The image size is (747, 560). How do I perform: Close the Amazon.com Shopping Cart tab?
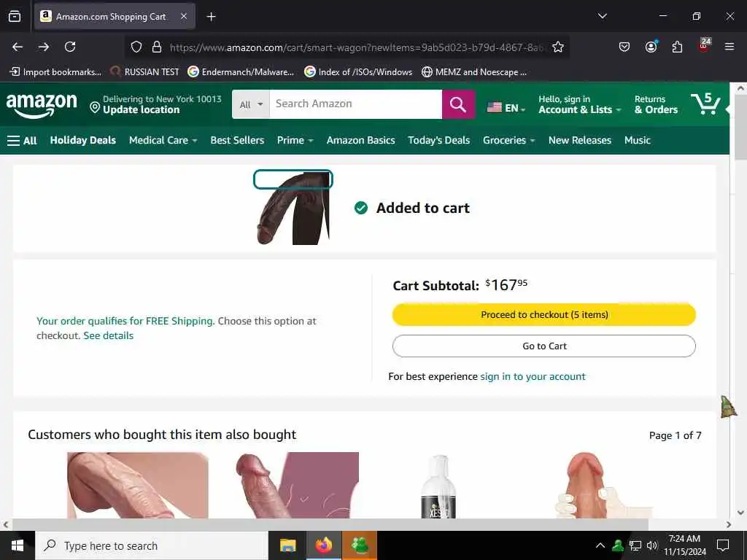click(x=184, y=16)
